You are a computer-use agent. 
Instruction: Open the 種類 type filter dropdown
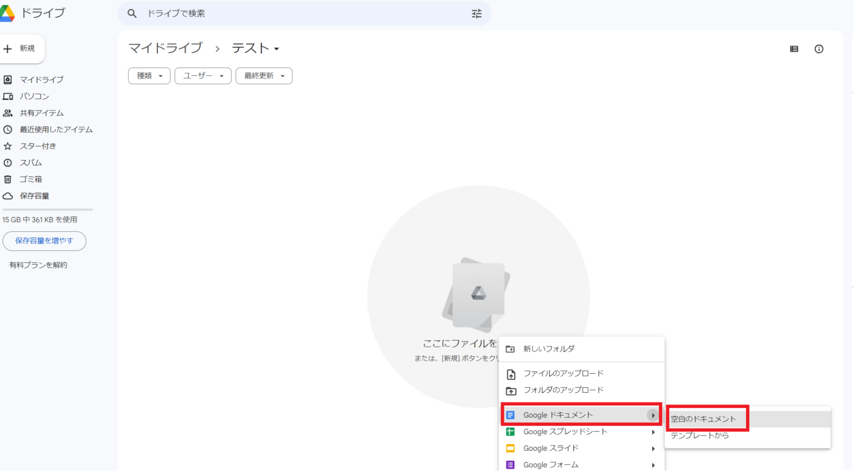(x=149, y=76)
